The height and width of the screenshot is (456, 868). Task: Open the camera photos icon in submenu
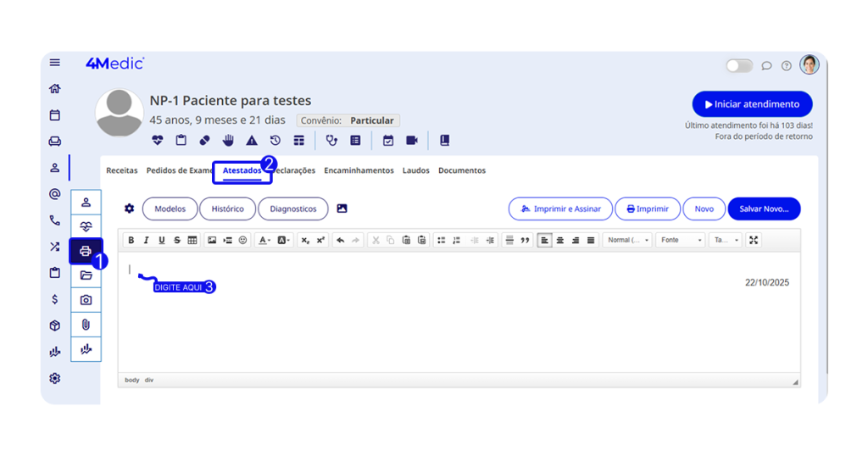pyautogui.click(x=86, y=300)
